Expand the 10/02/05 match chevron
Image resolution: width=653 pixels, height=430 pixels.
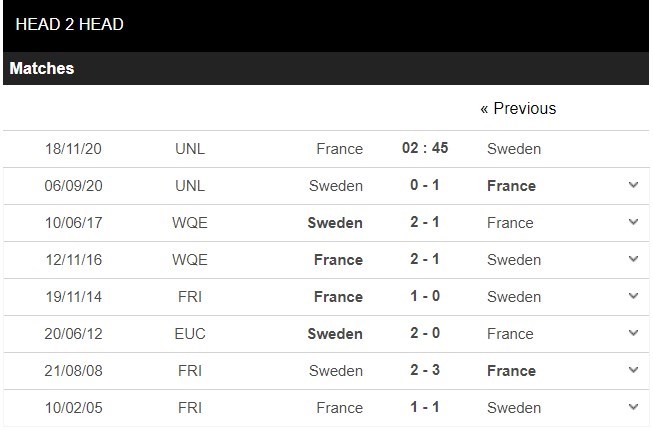633,408
